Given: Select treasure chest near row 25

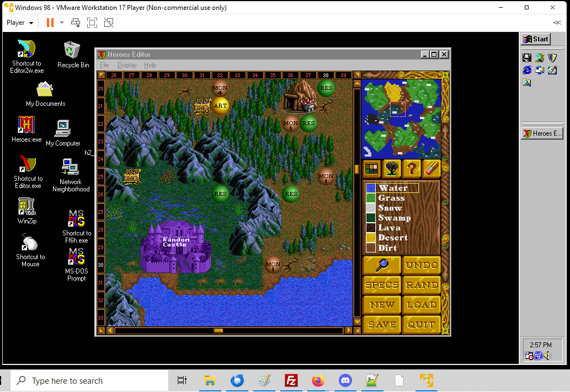Looking at the screenshot, I should 132,176.
